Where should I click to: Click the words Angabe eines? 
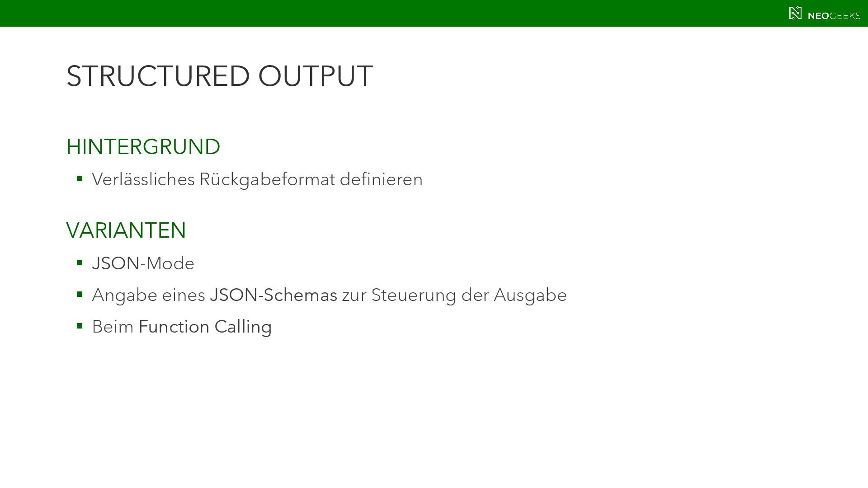point(148,295)
